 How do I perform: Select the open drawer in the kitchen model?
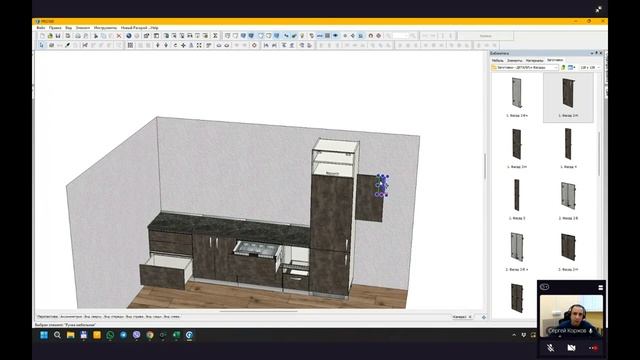(x=166, y=270)
